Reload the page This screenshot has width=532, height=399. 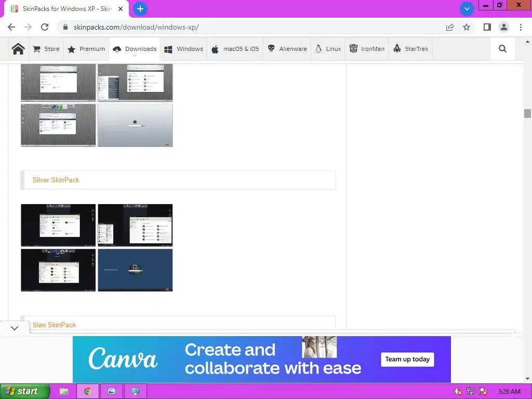click(45, 27)
